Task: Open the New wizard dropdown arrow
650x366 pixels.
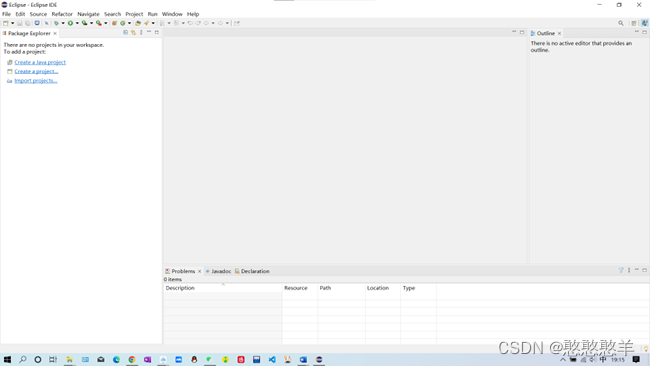Action: (12, 23)
